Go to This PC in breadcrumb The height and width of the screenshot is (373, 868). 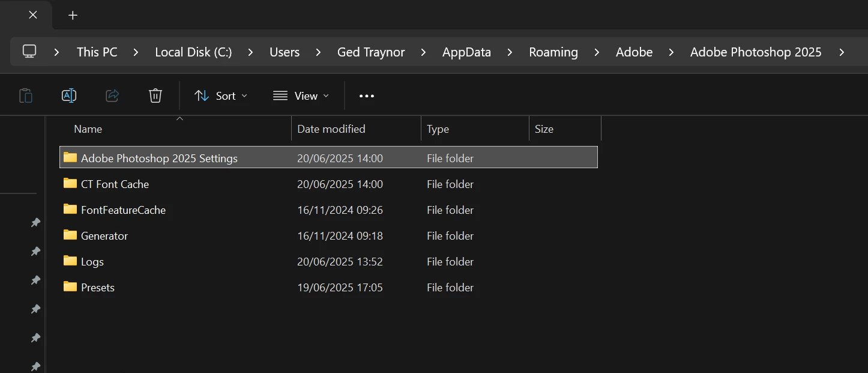(x=97, y=52)
